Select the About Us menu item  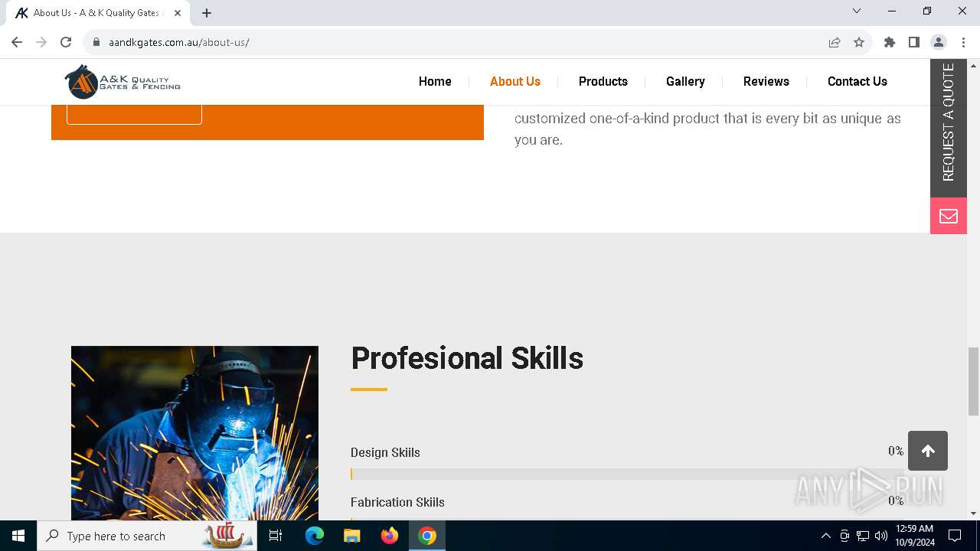click(515, 81)
